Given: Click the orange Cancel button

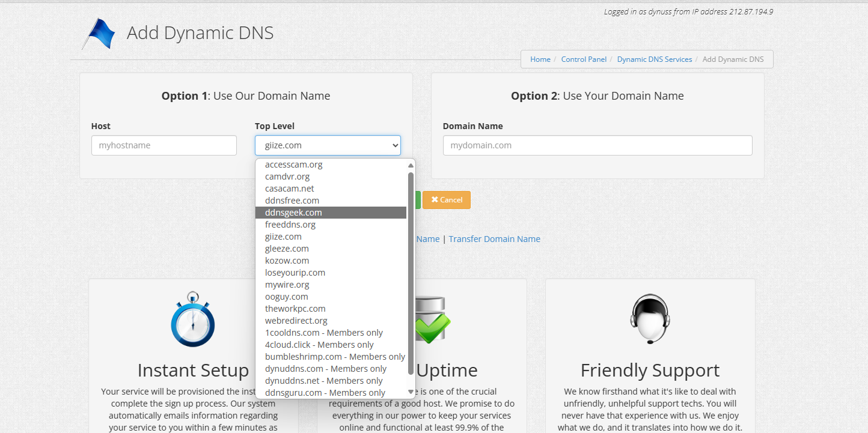Looking at the screenshot, I should click(447, 200).
